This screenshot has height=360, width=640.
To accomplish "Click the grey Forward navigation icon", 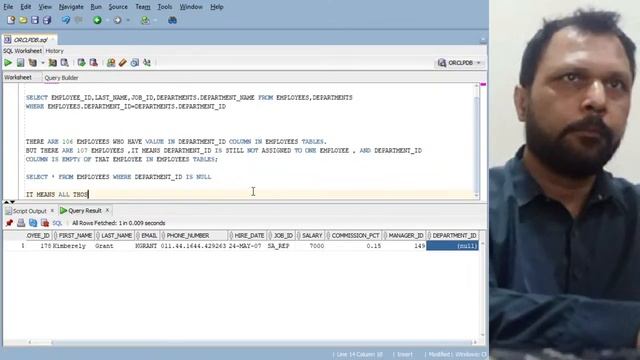I will [118, 20].
